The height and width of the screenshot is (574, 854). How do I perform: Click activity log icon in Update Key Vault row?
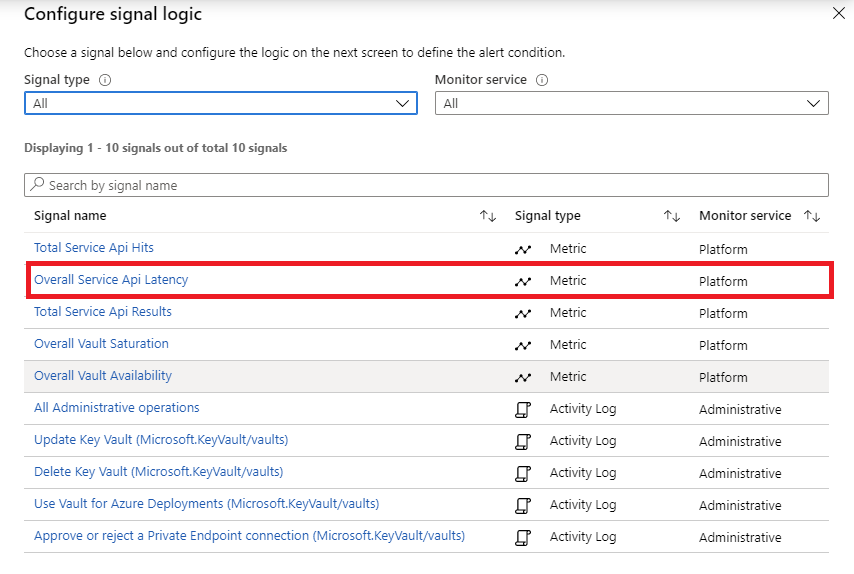(x=523, y=442)
